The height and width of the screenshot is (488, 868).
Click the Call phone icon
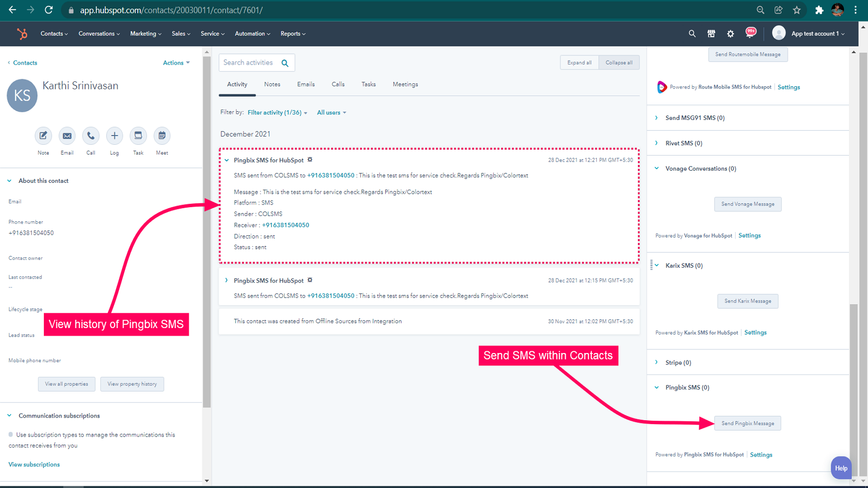point(91,136)
